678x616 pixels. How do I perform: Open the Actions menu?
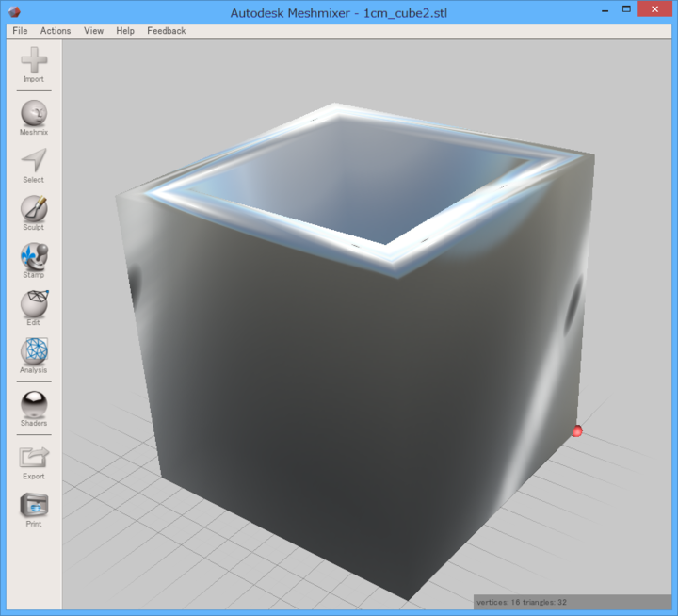tap(56, 31)
